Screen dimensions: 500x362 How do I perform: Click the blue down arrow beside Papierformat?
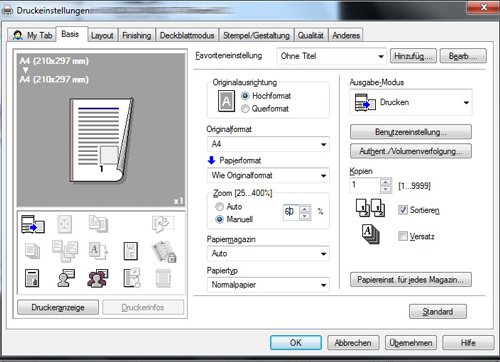(212, 160)
